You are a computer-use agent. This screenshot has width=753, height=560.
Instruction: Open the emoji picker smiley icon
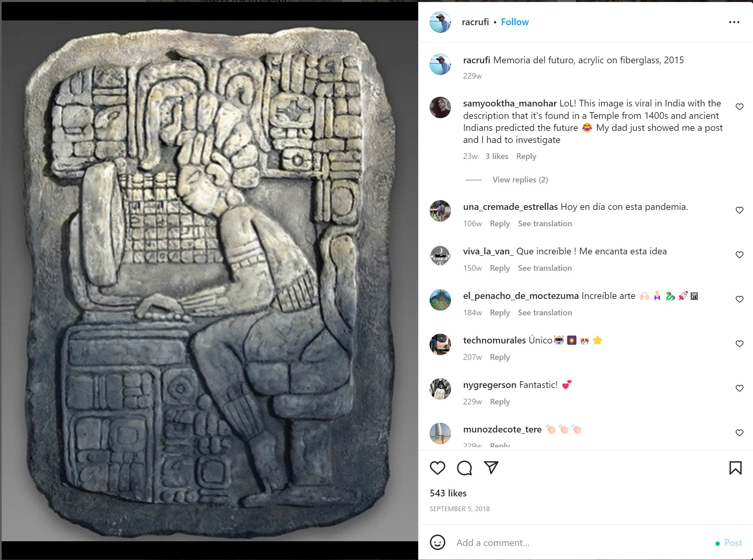437,542
